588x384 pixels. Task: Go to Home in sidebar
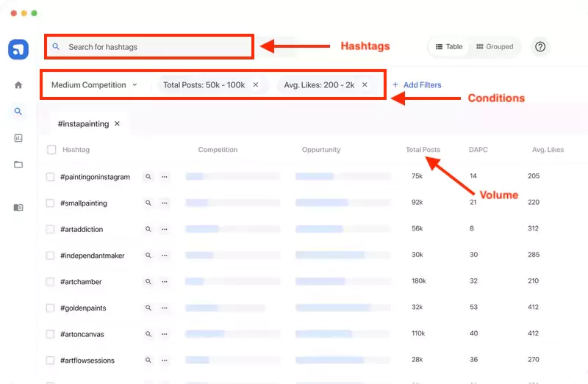coord(18,85)
